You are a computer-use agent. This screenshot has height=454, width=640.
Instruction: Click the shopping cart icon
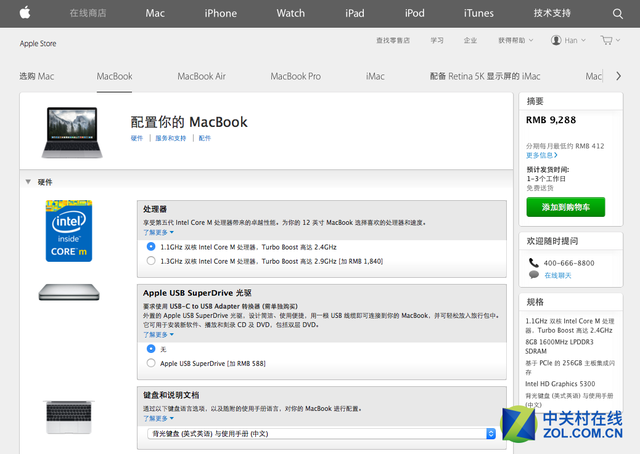point(607,40)
